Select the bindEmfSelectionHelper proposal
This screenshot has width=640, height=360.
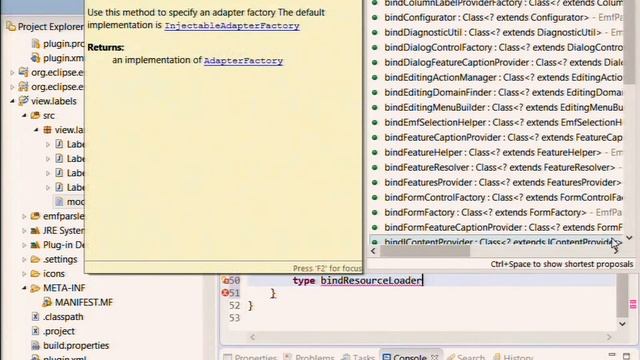point(497,122)
